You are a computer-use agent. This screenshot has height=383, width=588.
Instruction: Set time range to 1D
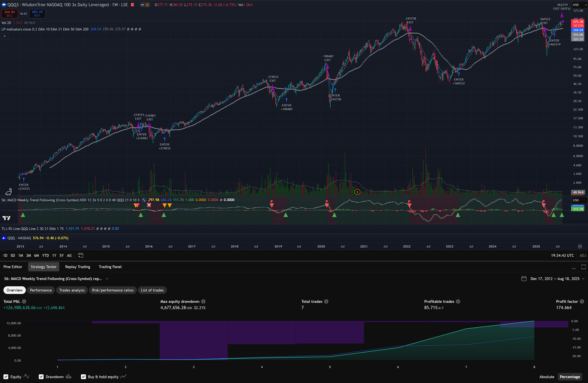pos(5,255)
